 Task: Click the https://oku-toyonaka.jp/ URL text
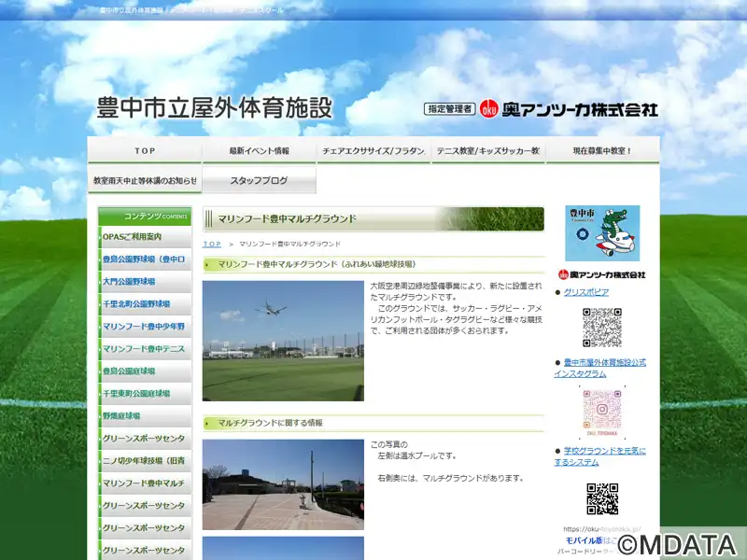602,529
